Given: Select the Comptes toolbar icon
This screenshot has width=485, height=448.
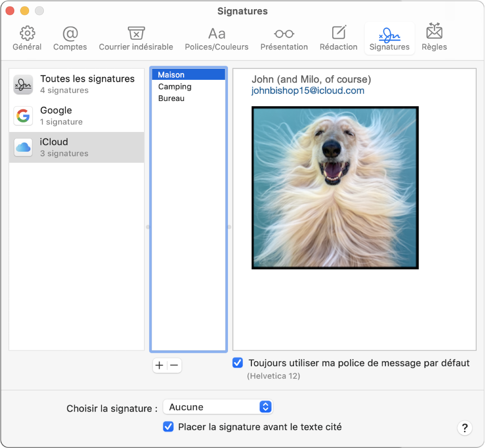Looking at the screenshot, I should pyautogui.click(x=70, y=38).
